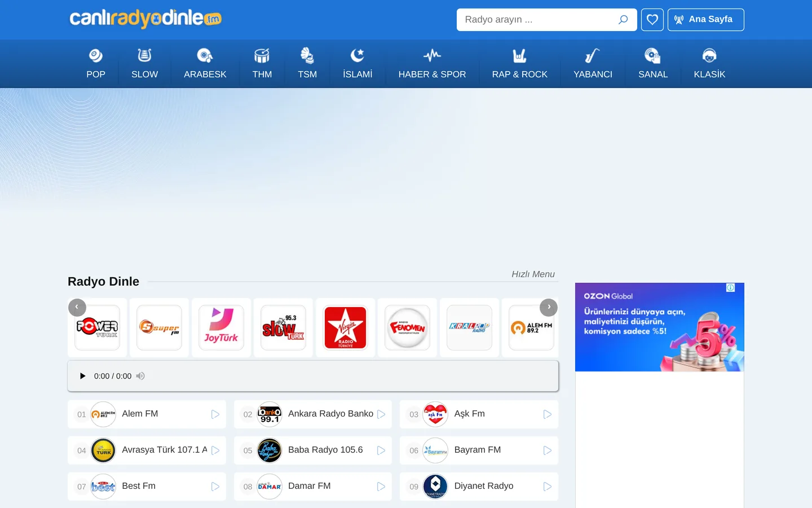Image resolution: width=812 pixels, height=508 pixels.
Task: Open Virgin Radio Türkiye thumbnail
Action: (345, 327)
